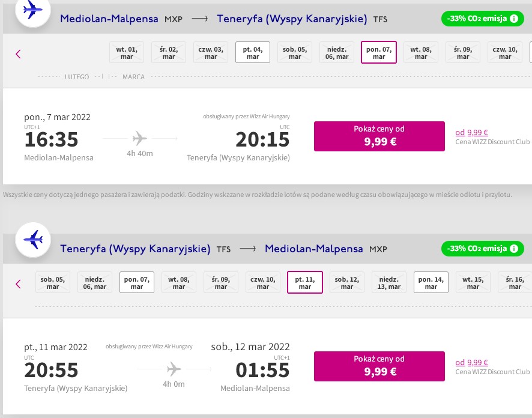
Task: Open CO2 emission info on return flight
Action: (x=514, y=249)
